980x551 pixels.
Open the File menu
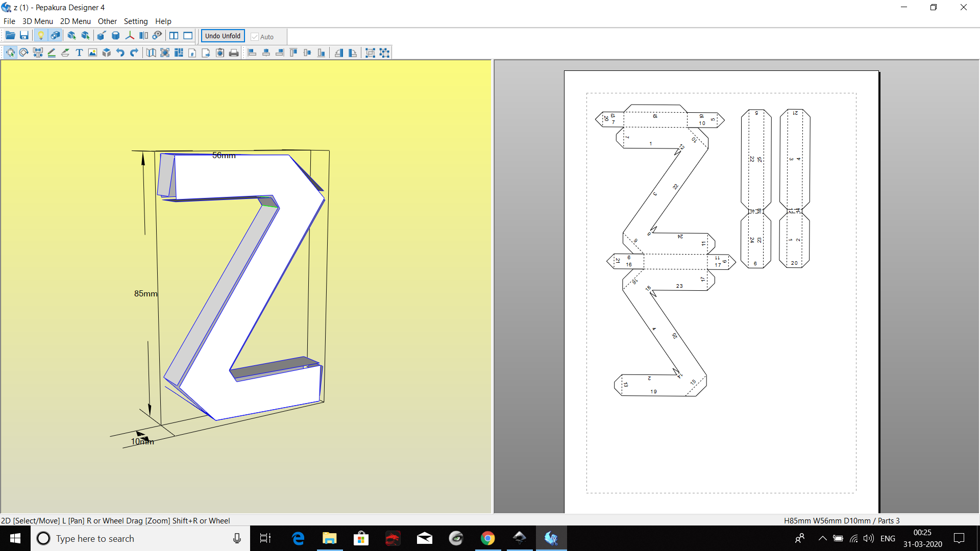9,21
